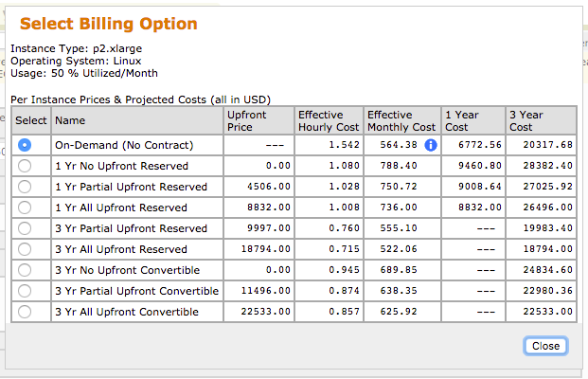
Task: Select 3 Yr All Upfront Reserved radio
Action: click(25, 249)
